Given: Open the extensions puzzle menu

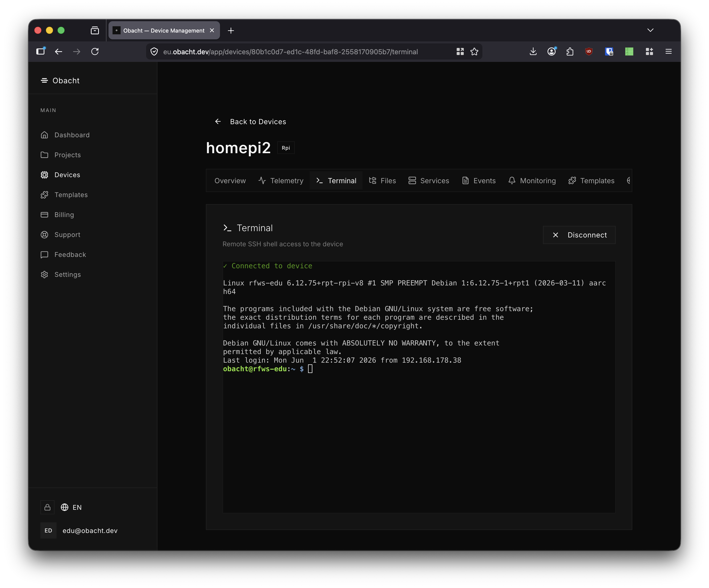Looking at the screenshot, I should coord(570,51).
